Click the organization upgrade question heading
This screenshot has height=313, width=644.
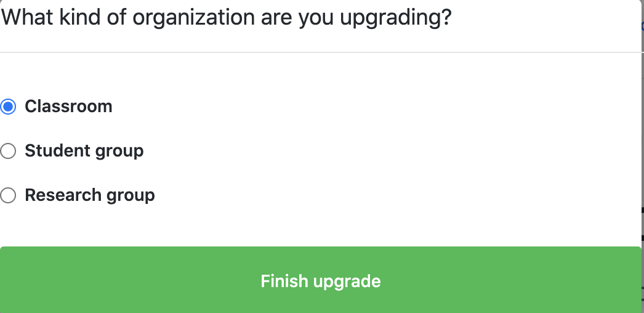click(226, 18)
